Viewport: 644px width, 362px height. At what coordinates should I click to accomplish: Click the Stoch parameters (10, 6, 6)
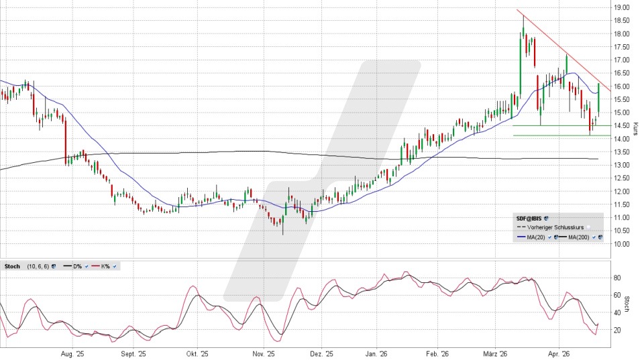click(36, 266)
